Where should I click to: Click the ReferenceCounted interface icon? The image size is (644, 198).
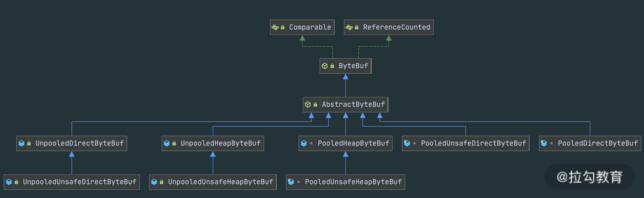(x=349, y=27)
